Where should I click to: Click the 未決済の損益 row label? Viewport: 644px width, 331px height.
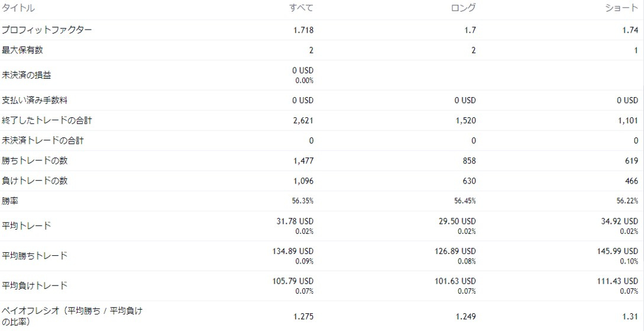point(27,75)
